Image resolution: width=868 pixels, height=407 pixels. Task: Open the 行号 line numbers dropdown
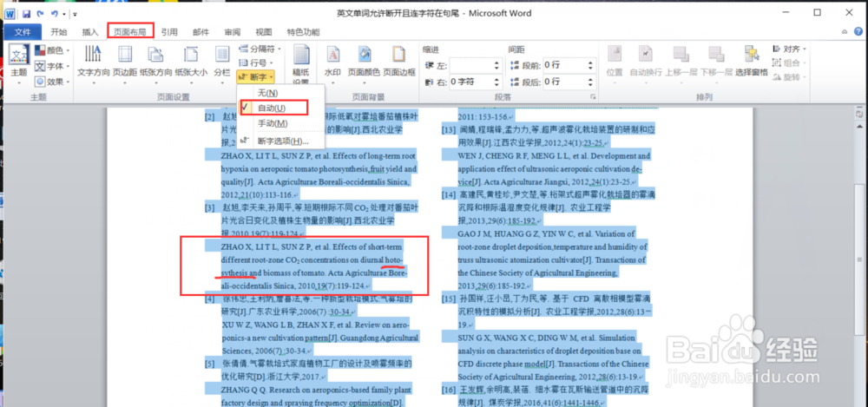(256, 62)
